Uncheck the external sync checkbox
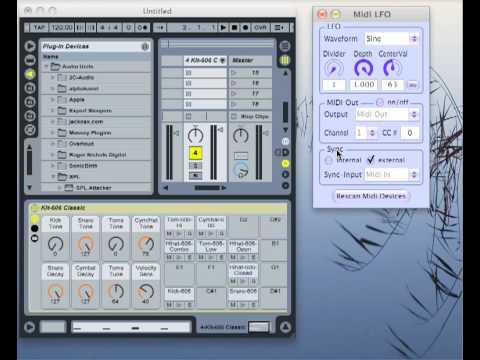480x360 pixels. [370, 160]
